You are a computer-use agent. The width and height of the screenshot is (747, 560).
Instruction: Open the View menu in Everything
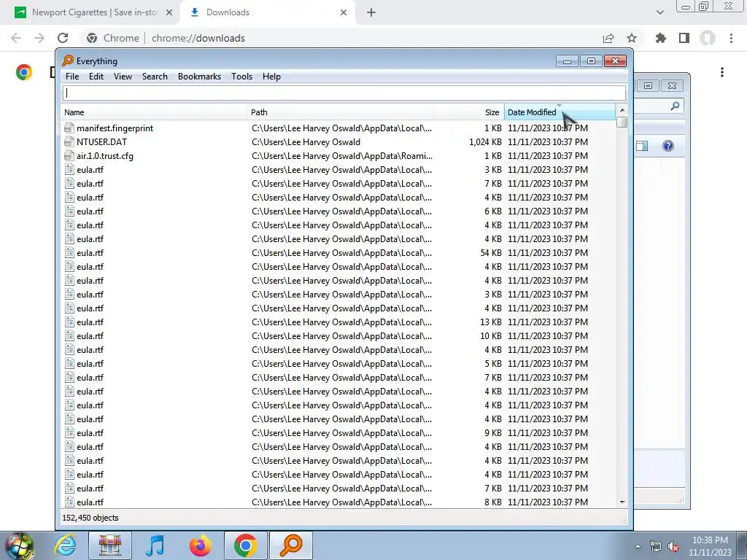pos(123,76)
